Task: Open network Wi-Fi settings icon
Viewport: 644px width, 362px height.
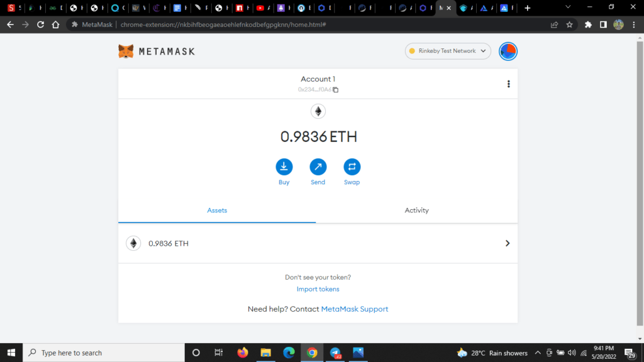Action: [584, 353]
